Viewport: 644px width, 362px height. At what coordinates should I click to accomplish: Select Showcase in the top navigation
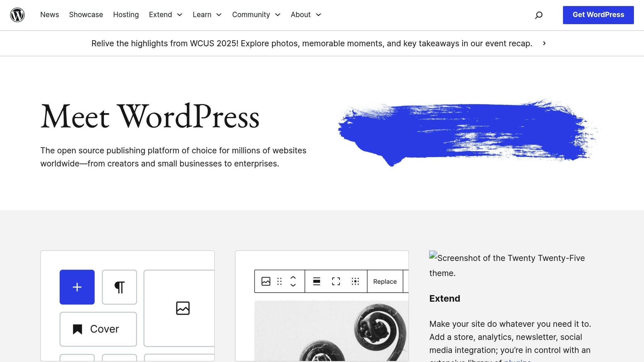tap(86, 15)
